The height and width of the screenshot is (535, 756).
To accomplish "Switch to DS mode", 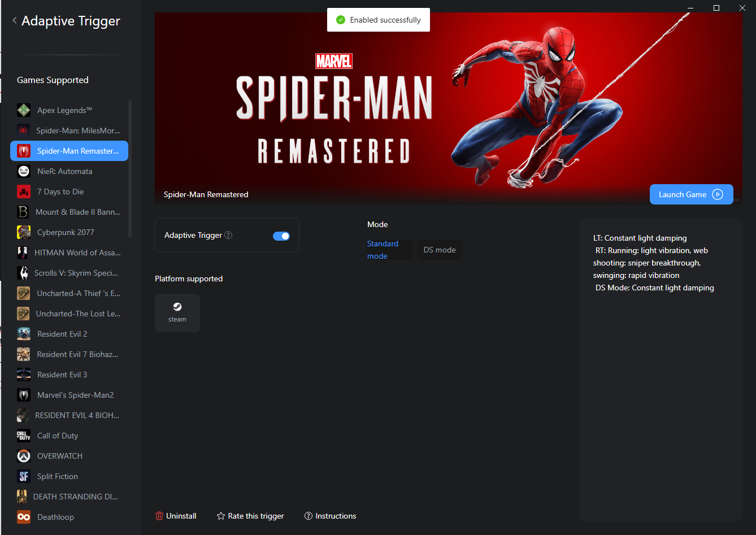I will [x=440, y=250].
